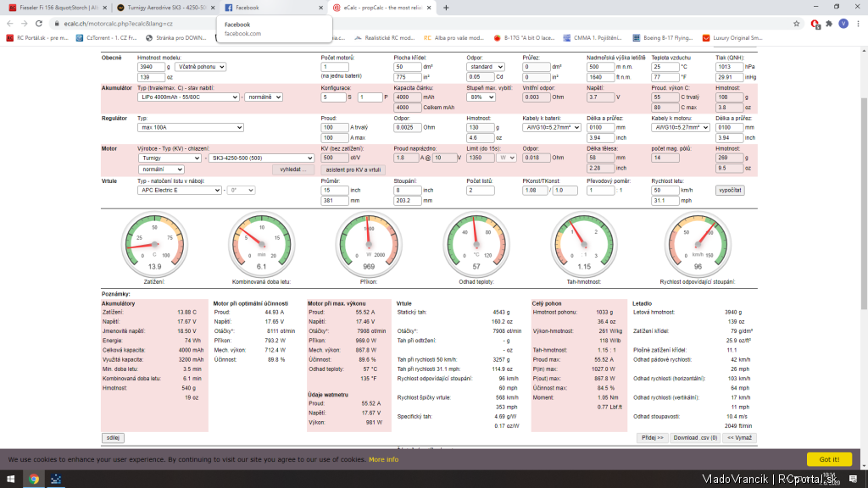Open the motor cable AWG10 dropdown
Viewport: 868px width, 488px height.
pyautogui.click(x=681, y=128)
